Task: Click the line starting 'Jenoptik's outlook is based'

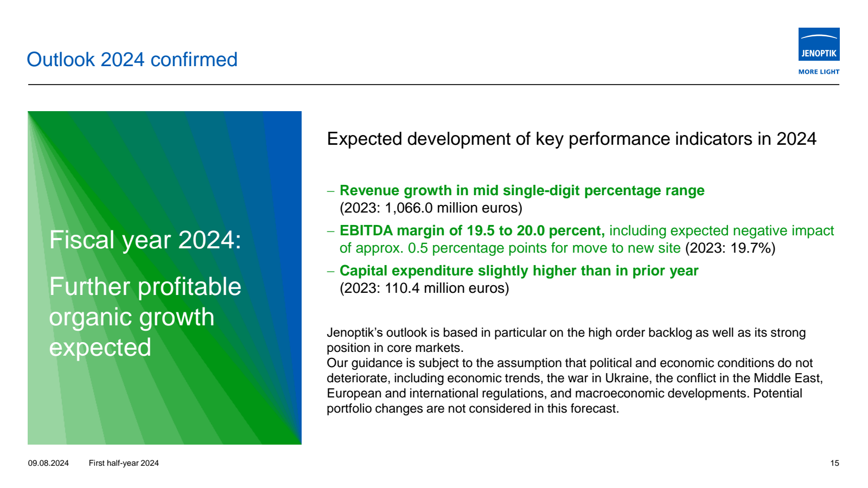Action: [566, 332]
